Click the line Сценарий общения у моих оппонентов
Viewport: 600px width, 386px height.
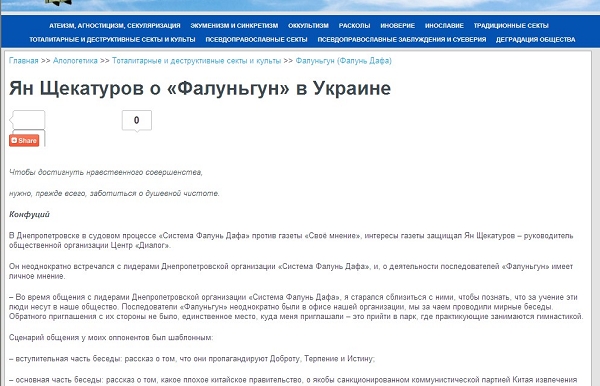tap(111, 338)
